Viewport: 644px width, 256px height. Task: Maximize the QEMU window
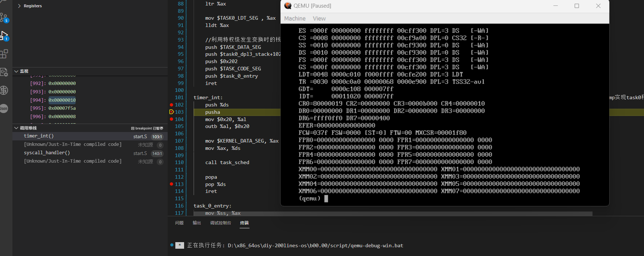(577, 6)
